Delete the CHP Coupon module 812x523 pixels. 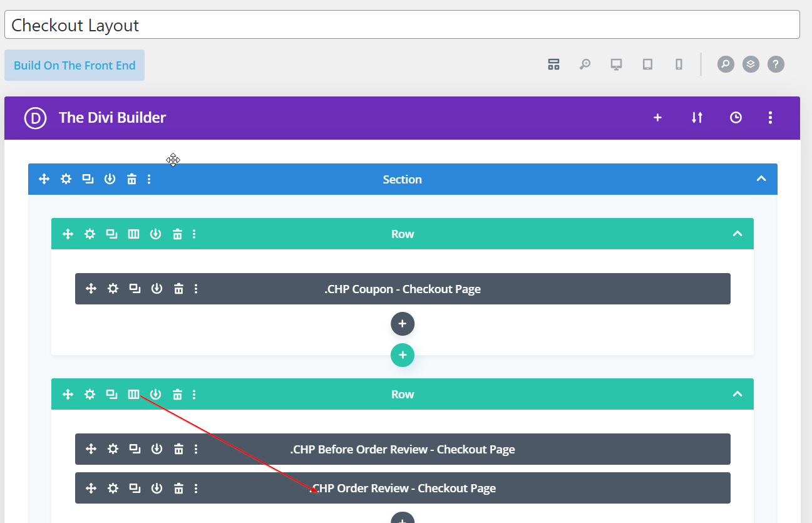pos(178,289)
